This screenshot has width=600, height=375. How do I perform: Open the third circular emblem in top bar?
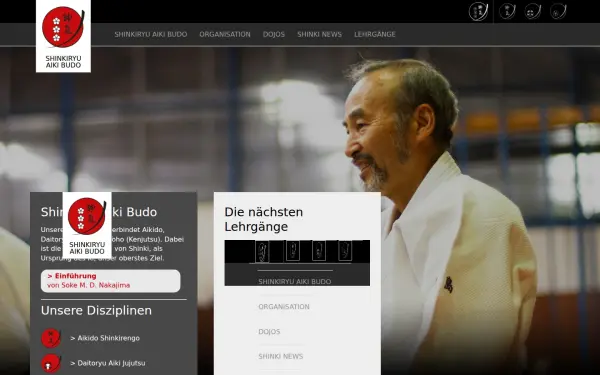533,11
